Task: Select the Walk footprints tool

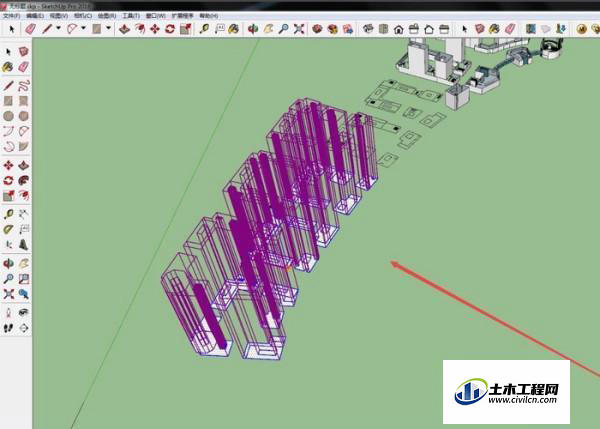Action: click(x=8, y=328)
